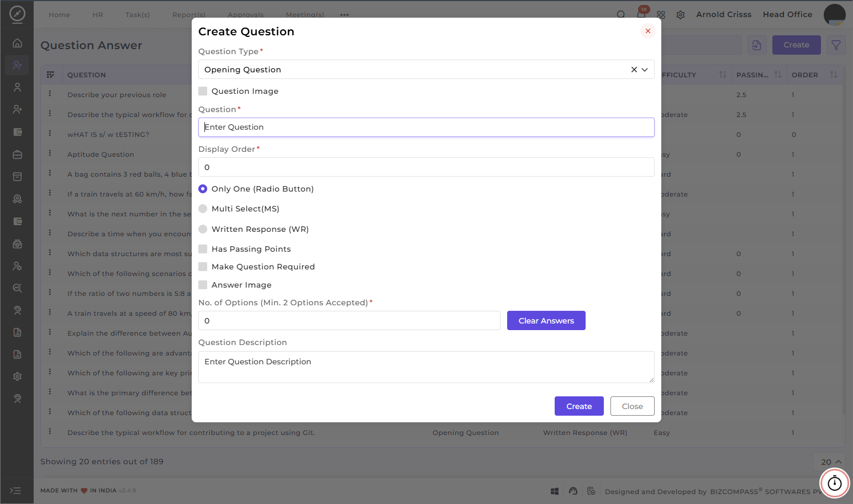Check Make Question Required box
This screenshot has width=853, height=504.
click(203, 267)
